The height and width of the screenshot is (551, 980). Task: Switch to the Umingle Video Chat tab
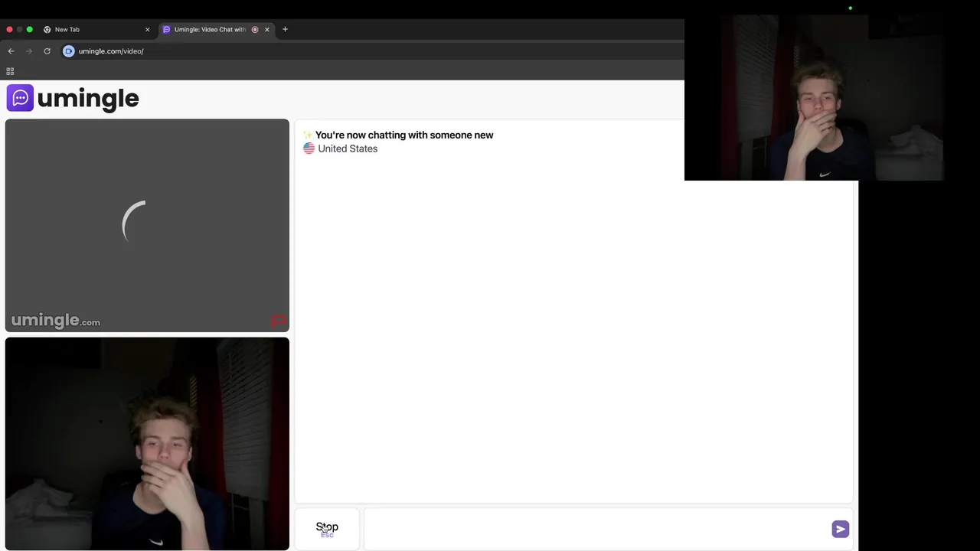pyautogui.click(x=216, y=29)
